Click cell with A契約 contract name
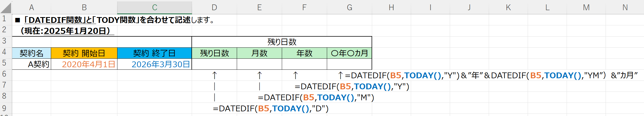The width and height of the screenshot is (644, 116). (x=31, y=64)
